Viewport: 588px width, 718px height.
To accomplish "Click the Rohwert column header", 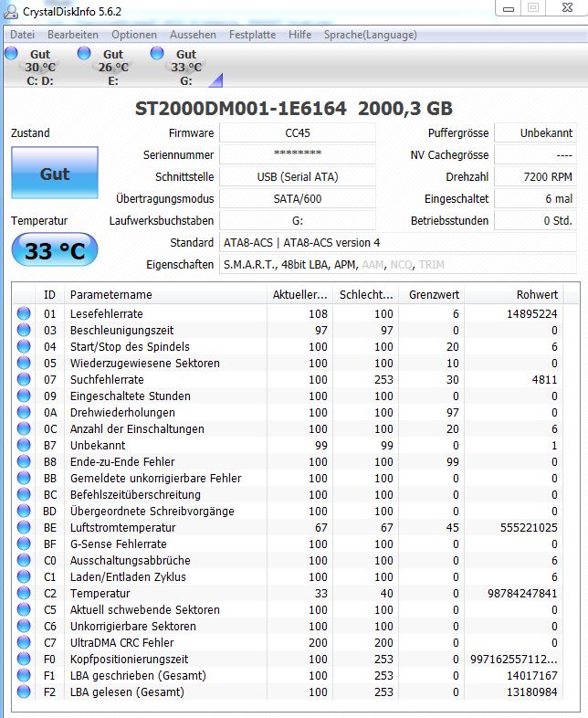I will [x=514, y=294].
